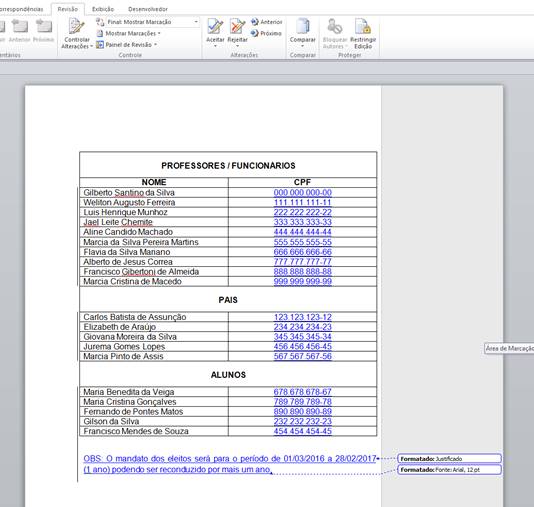The width and height of the screenshot is (534, 507).
Task: Click the Mostrar Marcações page icon
Action: pyautogui.click(x=100, y=33)
